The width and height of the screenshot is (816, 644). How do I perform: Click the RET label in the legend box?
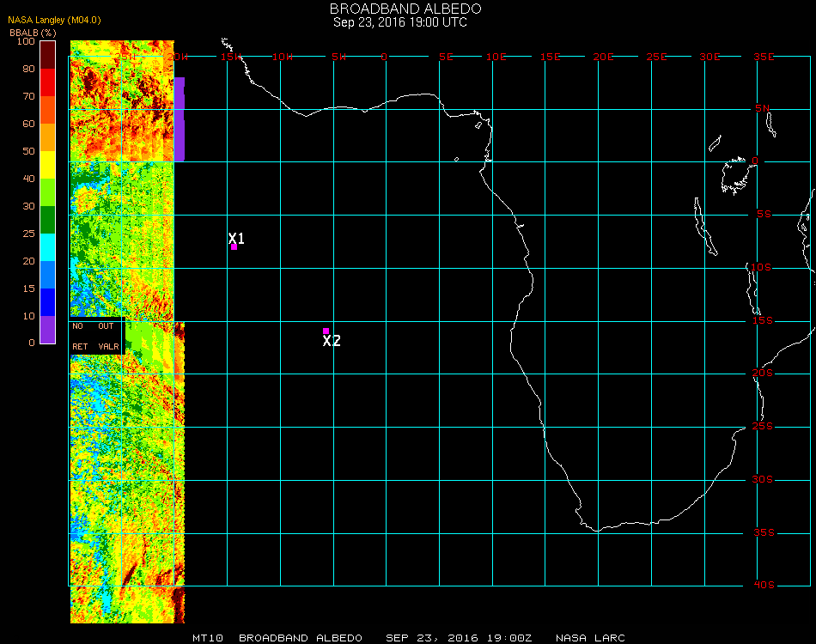point(80,347)
